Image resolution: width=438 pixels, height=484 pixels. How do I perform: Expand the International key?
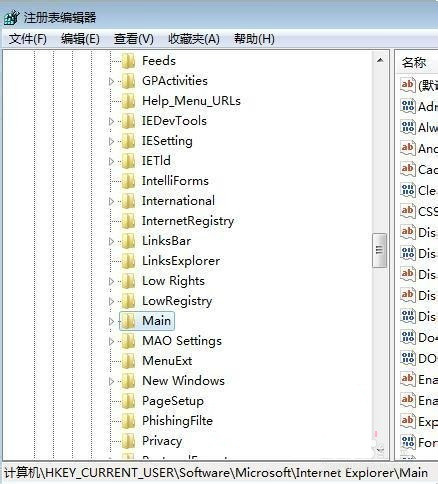[x=111, y=201]
